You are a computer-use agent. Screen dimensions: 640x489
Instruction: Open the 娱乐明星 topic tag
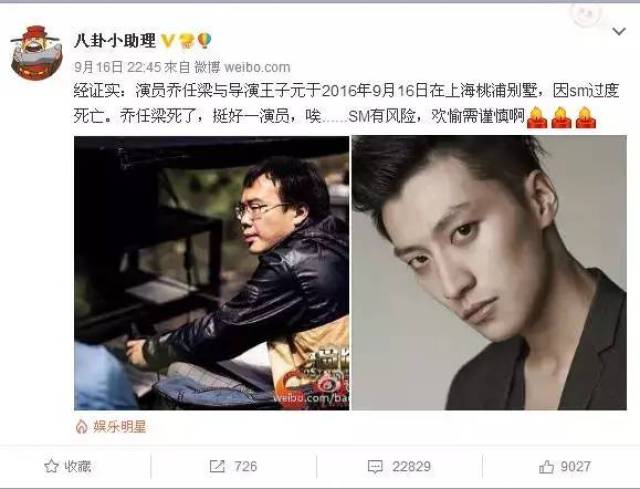pos(120,427)
